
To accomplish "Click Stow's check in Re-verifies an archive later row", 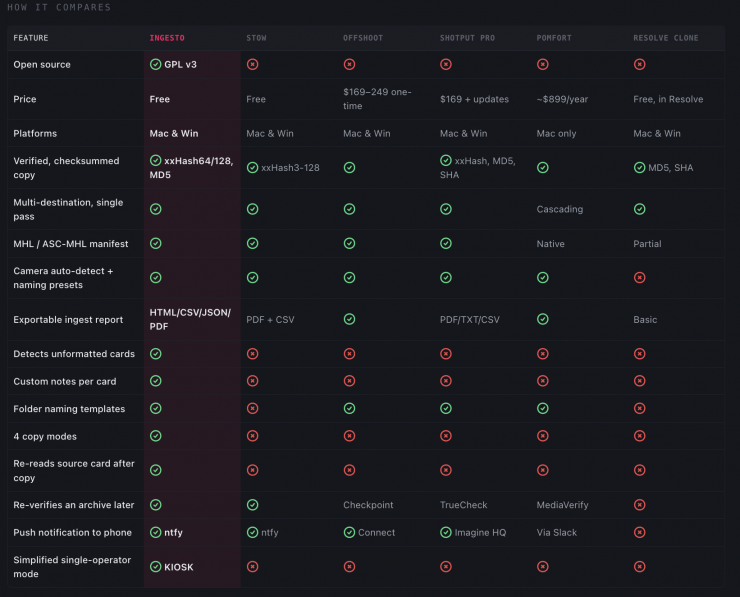I will pos(252,505).
